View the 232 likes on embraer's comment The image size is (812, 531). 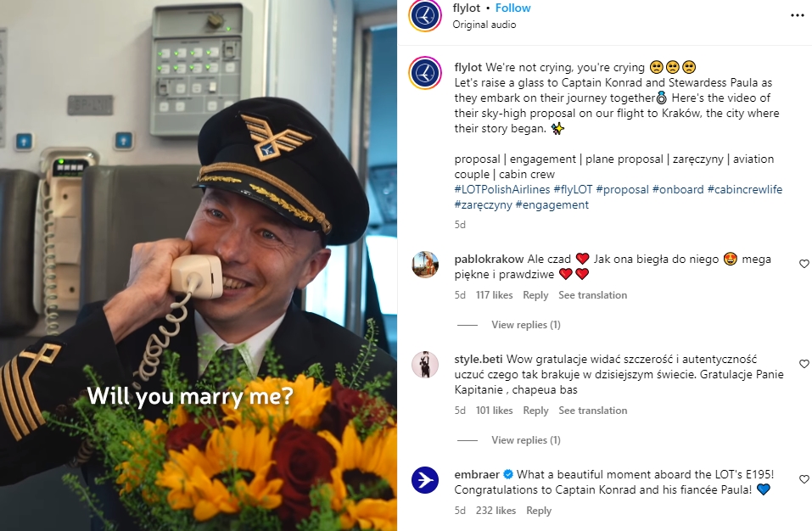[x=496, y=511]
